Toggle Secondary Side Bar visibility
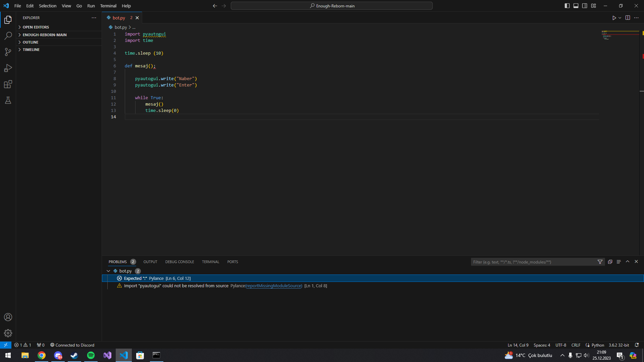Screen dimensions: 644x362 coord(585,6)
